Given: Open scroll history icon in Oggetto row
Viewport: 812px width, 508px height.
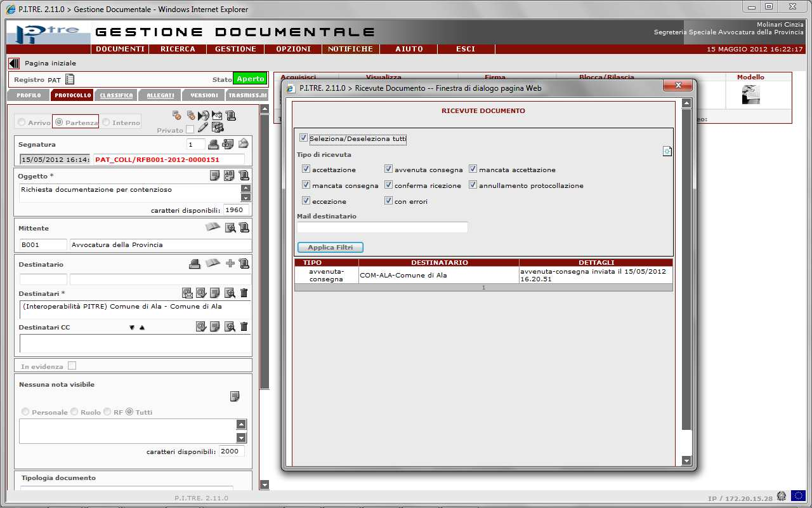Looking at the screenshot, I should [244, 176].
